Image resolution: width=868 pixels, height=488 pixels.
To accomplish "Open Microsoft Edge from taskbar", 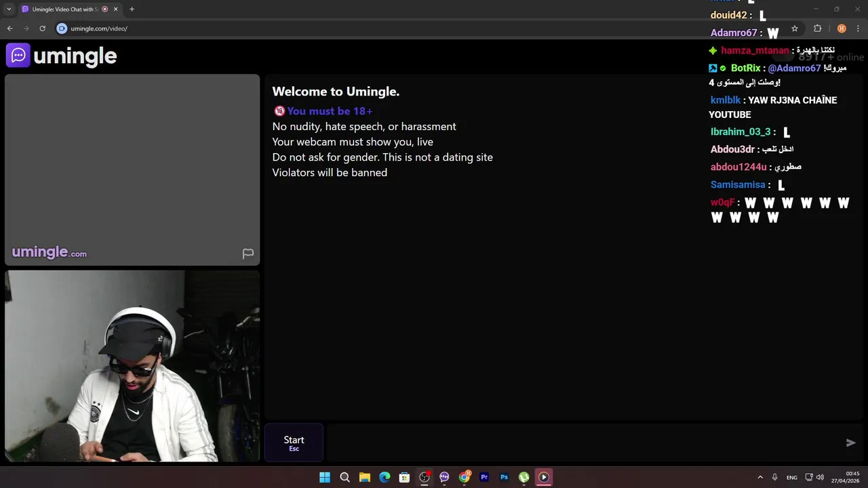I will pyautogui.click(x=384, y=477).
